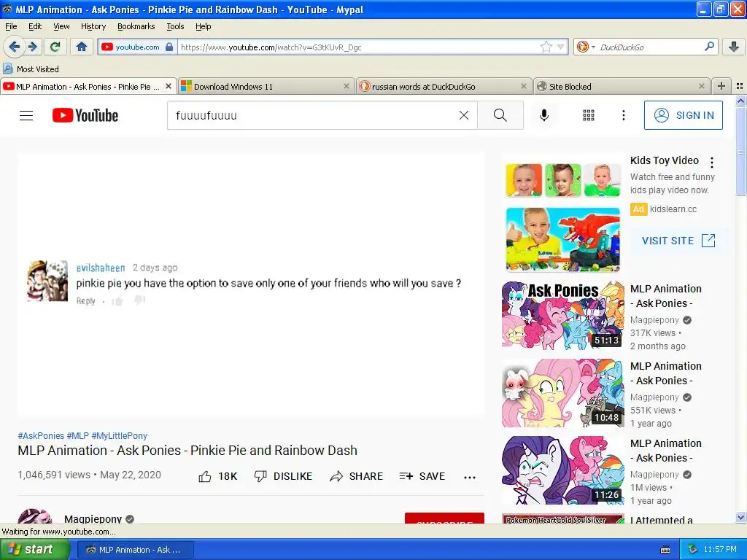Viewport: 747px width, 560px height.
Task: Start voice search with microphone icon
Action: pos(544,115)
